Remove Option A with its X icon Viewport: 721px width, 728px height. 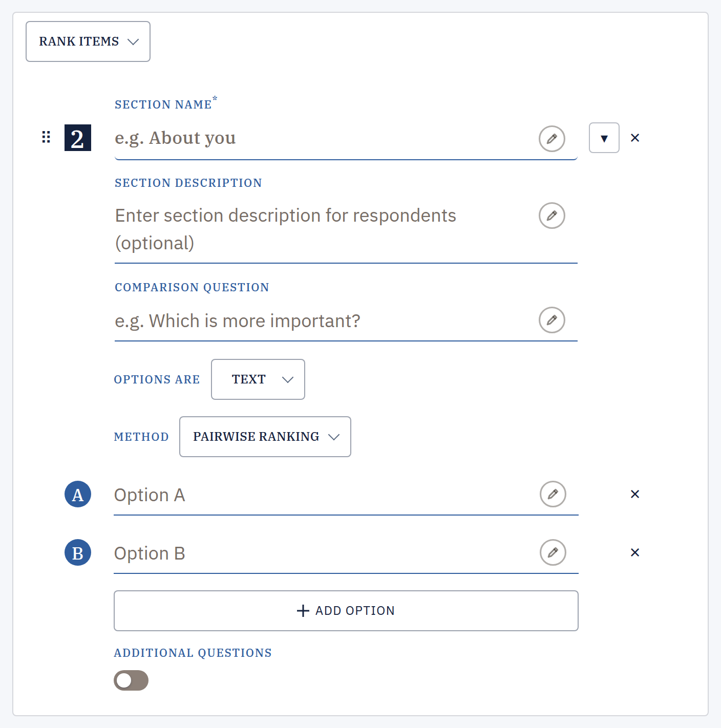click(x=635, y=494)
